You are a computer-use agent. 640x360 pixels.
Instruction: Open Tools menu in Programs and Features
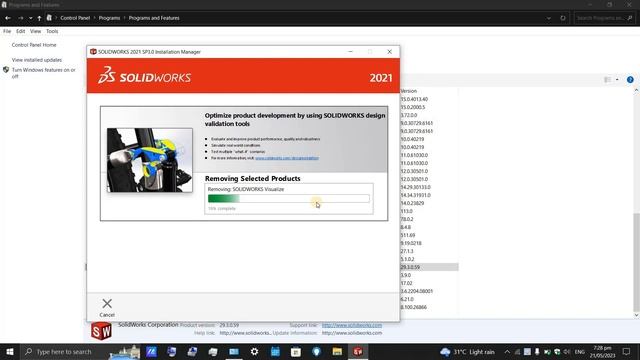pyautogui.click(x=52, y=31)
